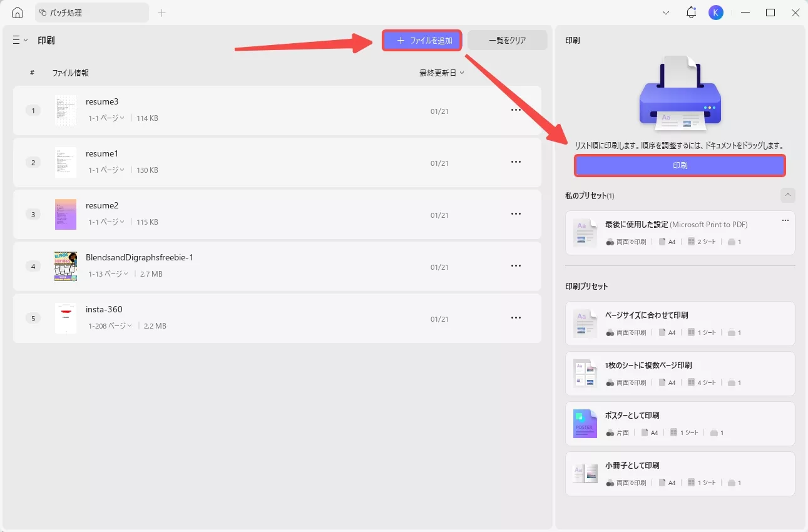Open a new tab with the plus icon

[x=162, y=13]
